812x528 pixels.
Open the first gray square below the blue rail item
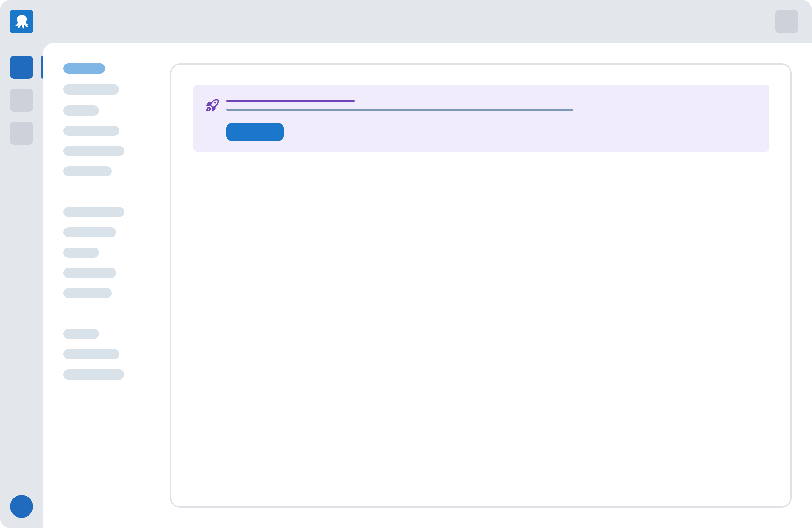coord(22,100)
